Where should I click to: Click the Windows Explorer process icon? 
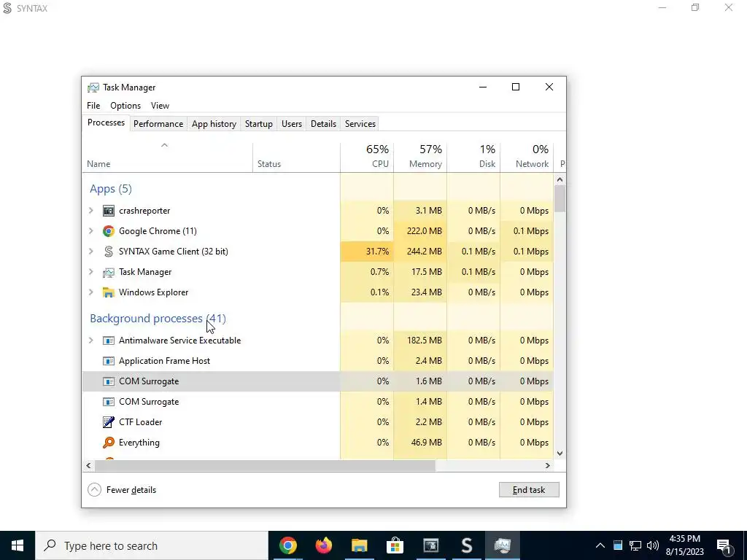tap(109, 292)
